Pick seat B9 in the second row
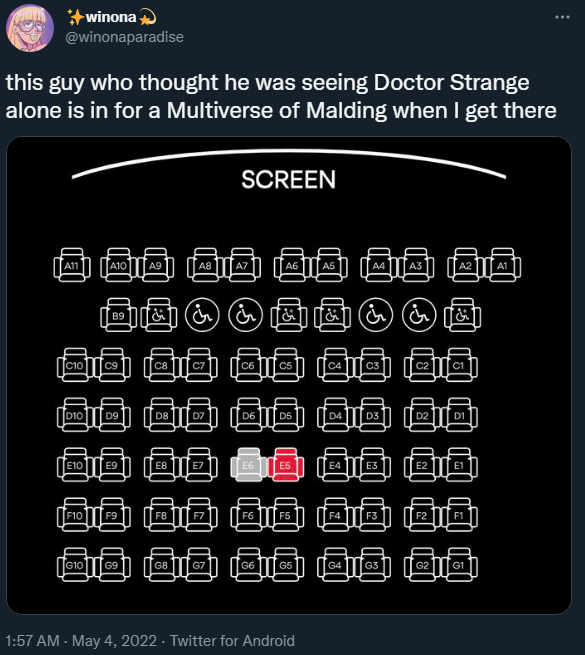The width and height of the screenshot is (585, 655). (118, 315)
